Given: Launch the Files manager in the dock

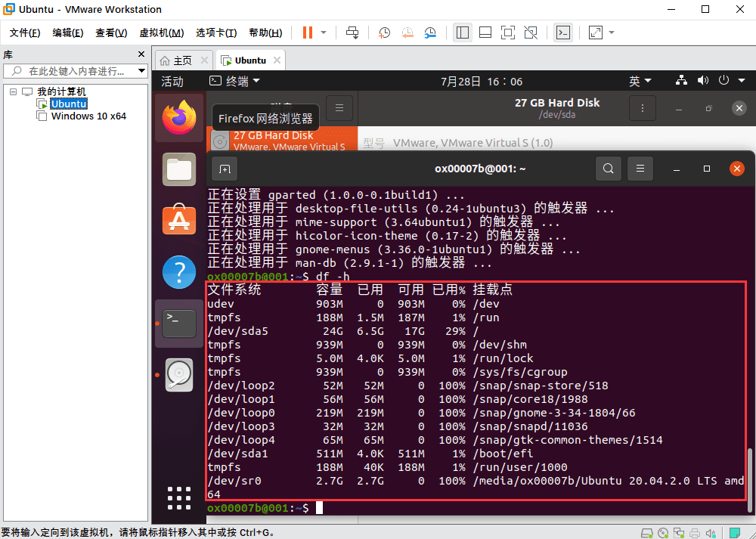Looking at the screenshot, I should coord(179,169).
